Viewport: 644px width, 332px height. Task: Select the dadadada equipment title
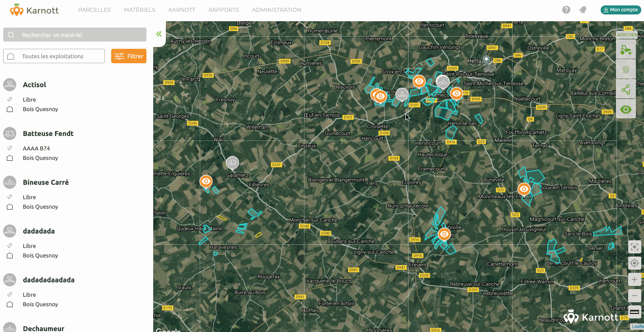[x=39, y=231]
